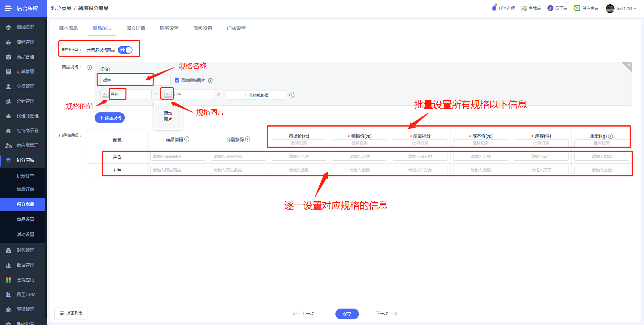Viewport: 644px width, 325px height.
Task: Delete 规格1 using corner close icon
Action: (x=629, y=65)
